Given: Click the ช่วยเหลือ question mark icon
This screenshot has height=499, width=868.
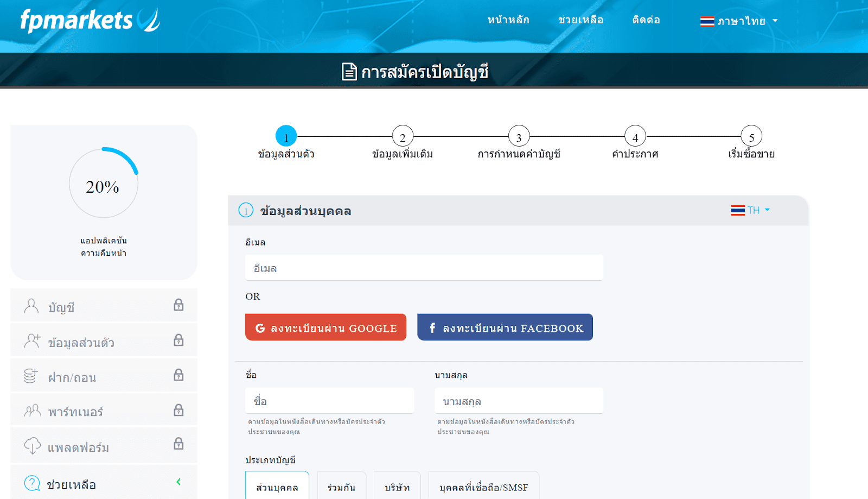Looking at the screenshot, I should click(x=32, y=483).
